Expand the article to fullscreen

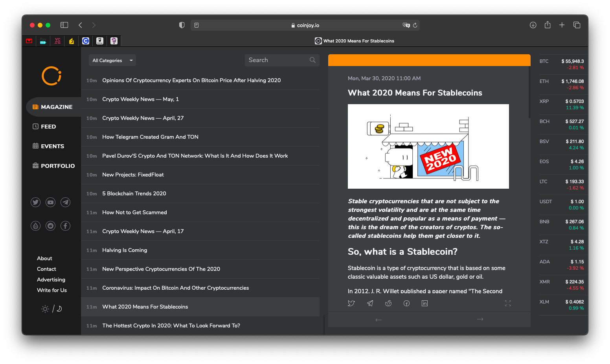pos(508,303)
